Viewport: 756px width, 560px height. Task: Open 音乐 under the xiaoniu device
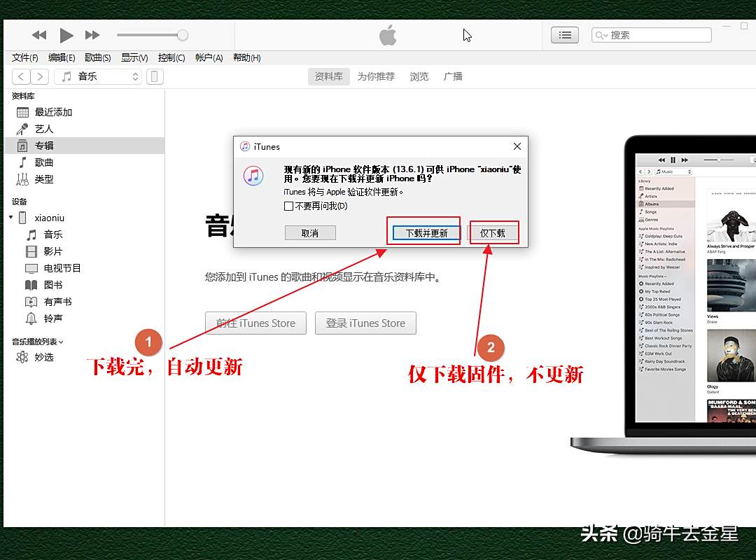pos(85,234)
